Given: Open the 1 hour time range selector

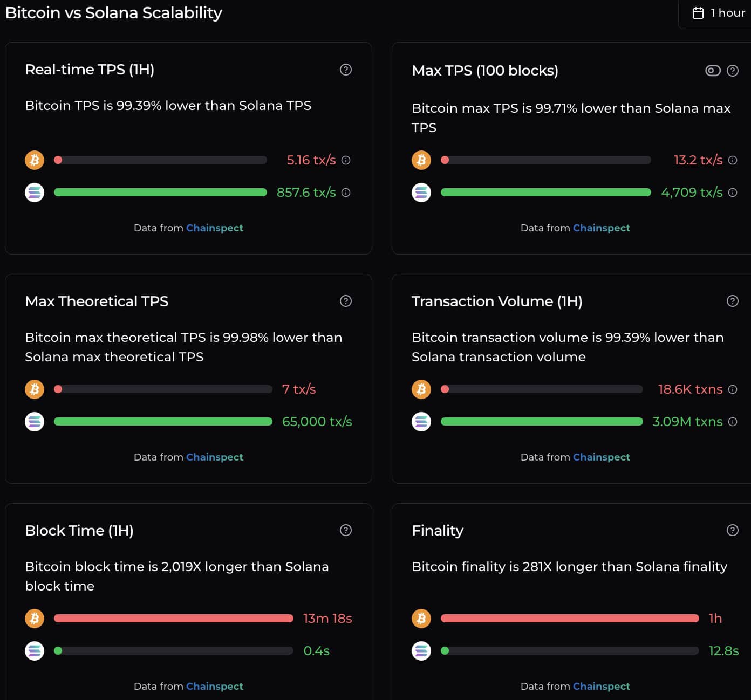Looking at the screenshot, I should coord(718,13).
